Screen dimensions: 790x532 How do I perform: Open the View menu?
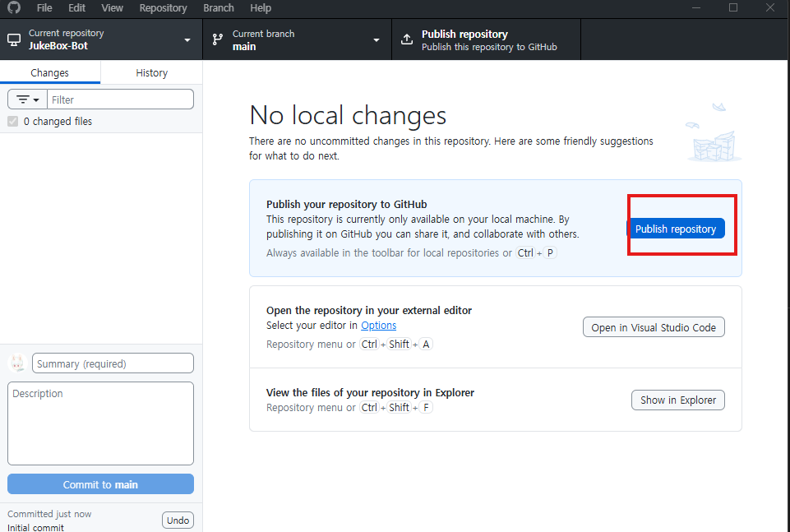(112, 8)
